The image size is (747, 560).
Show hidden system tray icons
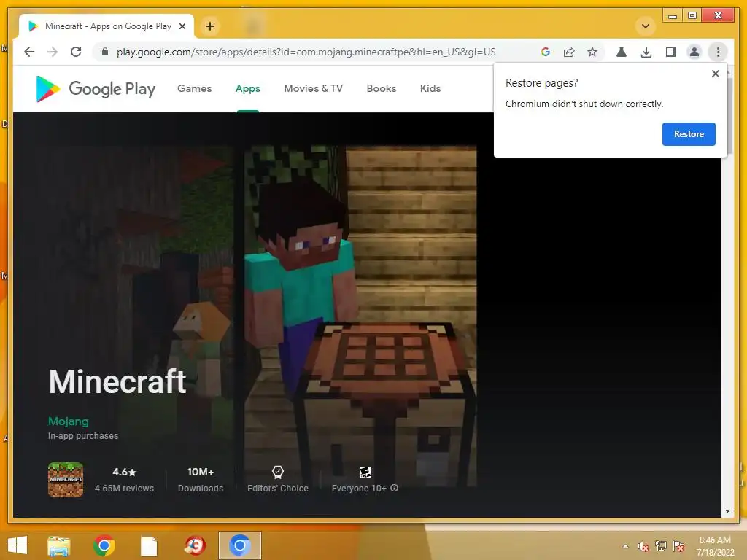point(625,546)
